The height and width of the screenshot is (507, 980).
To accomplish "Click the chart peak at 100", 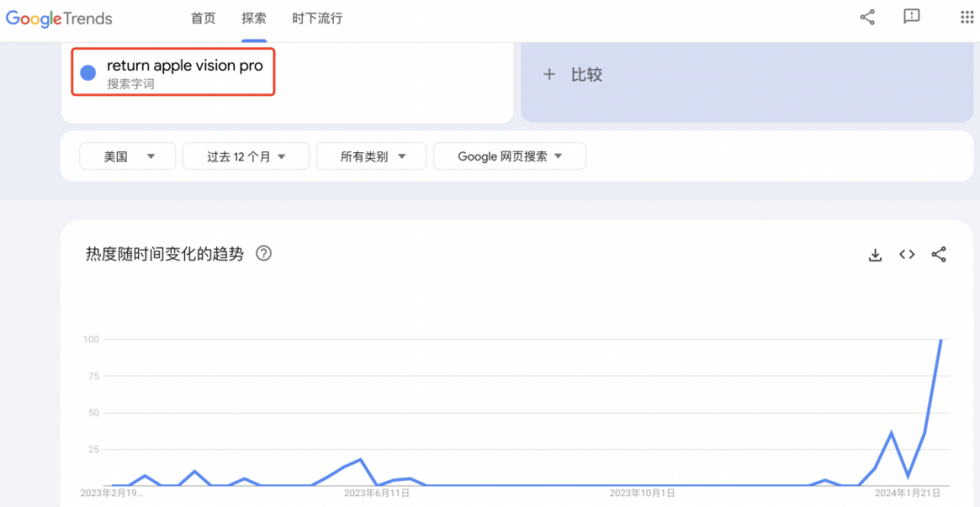I will (941, 340).
